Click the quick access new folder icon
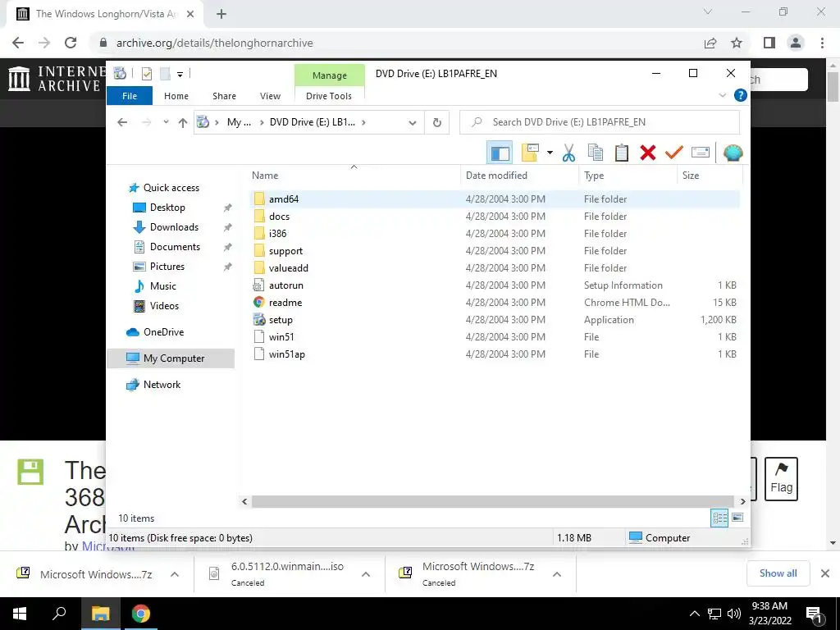 tap(165, 74)
